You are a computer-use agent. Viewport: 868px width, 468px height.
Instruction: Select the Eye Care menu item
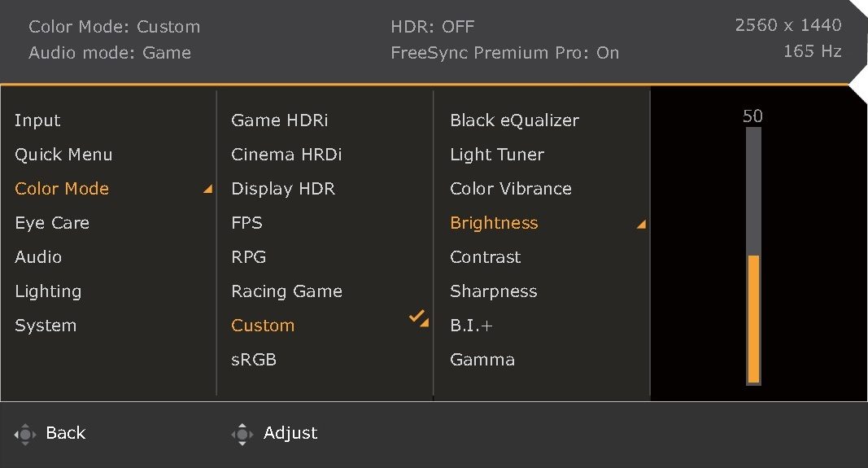(52, 223)
